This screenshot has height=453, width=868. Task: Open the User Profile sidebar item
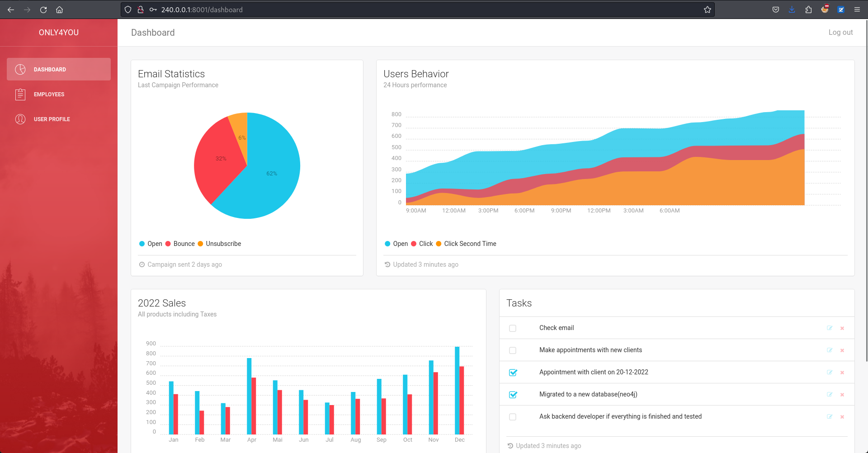(59, 119)
